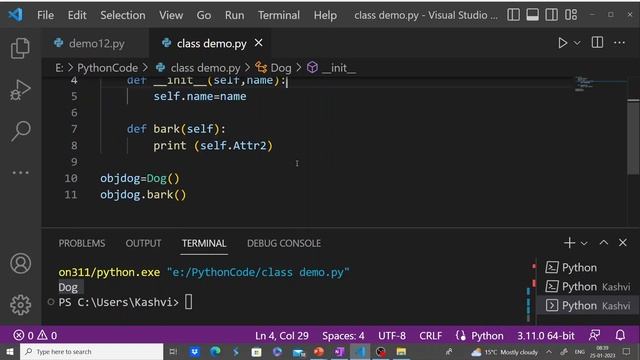Open Run and Debug view
640x360 pixels.
[20, 89]
